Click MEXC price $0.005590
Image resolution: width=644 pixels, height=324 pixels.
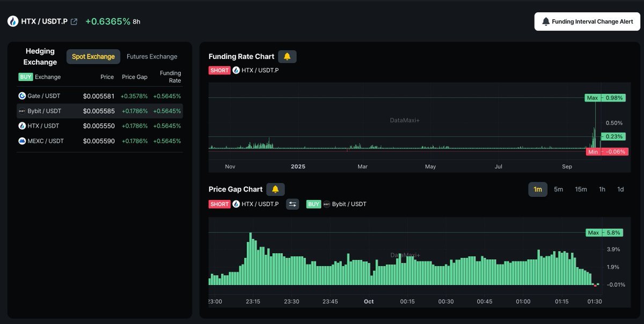[x=99, y=141]
